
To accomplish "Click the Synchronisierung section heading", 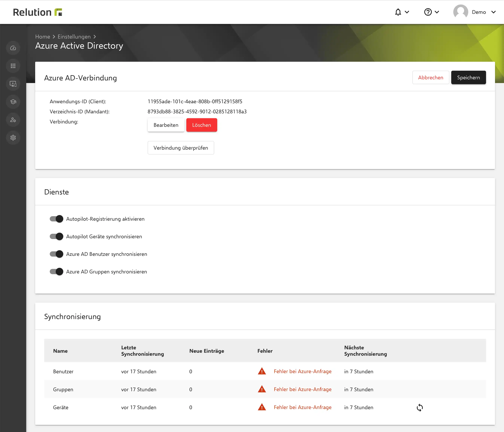I will pyautogui.click(x=72, y=317).
